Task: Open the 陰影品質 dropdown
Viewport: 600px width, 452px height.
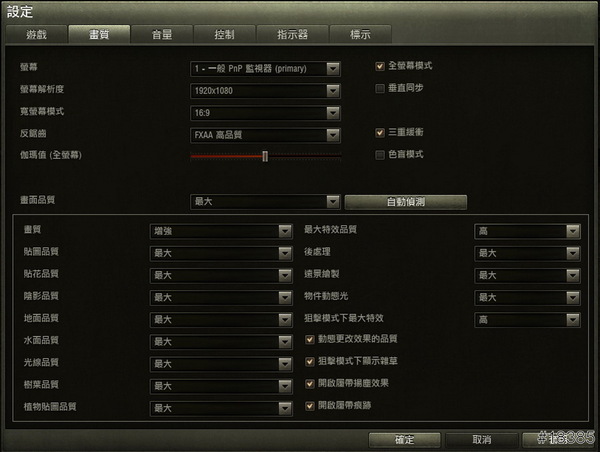Action: [x=221, y=297]
